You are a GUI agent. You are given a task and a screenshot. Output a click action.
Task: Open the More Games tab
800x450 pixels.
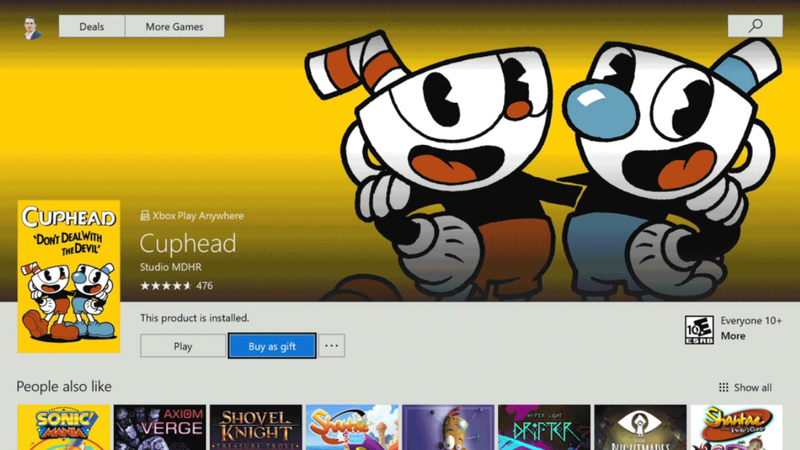(x=174, y=27)
